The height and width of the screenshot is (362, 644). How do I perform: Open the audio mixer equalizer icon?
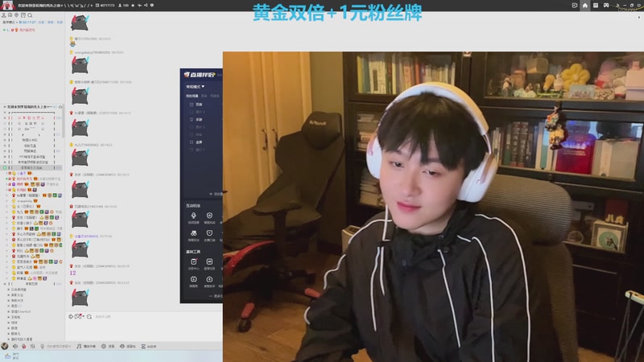32,347
